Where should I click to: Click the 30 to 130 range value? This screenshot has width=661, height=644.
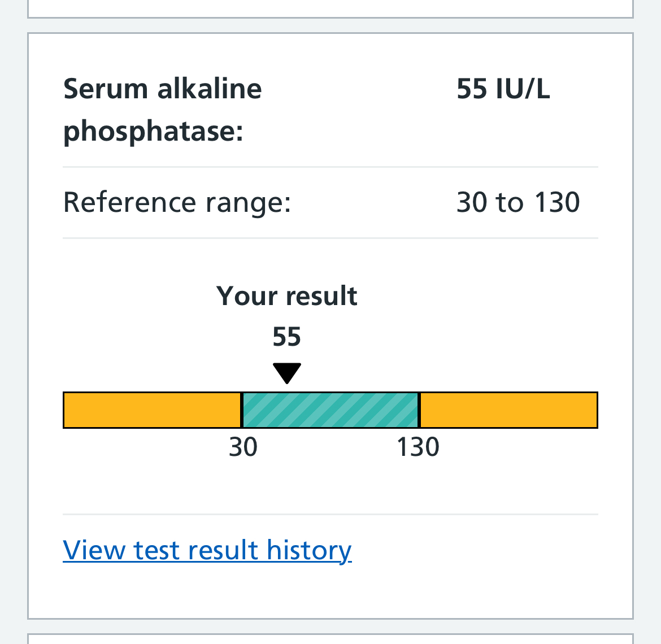tap(518, 202)
